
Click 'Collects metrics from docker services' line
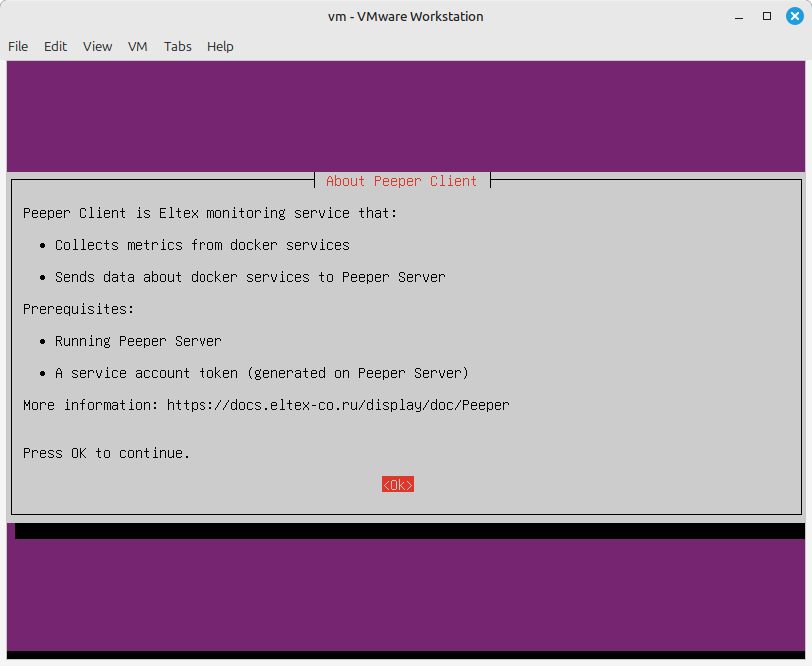coord(203,245)
